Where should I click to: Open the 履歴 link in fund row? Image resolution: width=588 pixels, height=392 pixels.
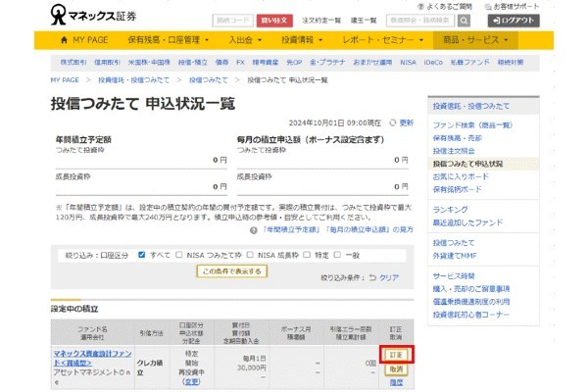click(396, 382)
